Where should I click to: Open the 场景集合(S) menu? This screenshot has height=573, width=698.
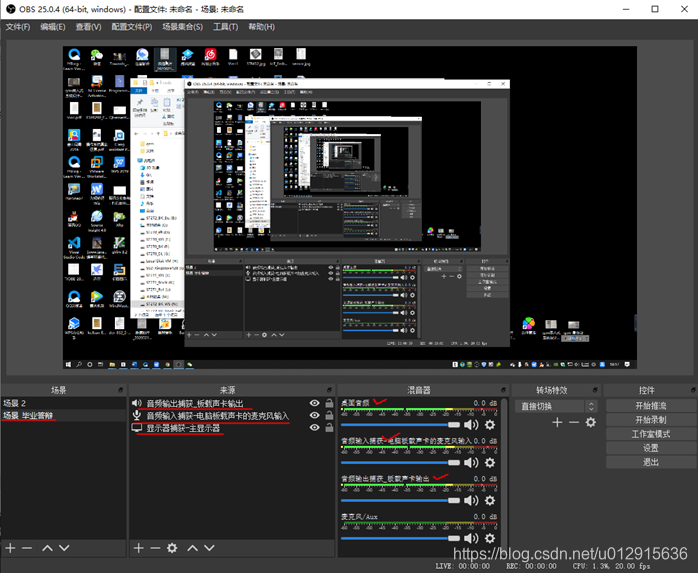(183, 27)
